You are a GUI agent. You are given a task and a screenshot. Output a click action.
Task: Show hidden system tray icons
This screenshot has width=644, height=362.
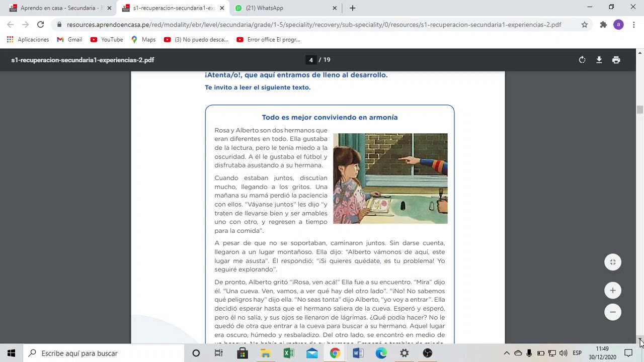(x=507, y=353)
